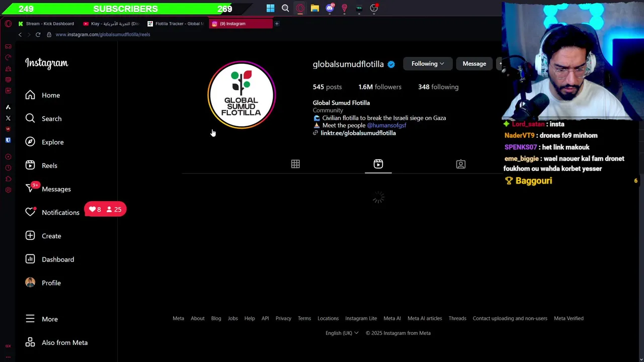Viewport: 644px width, 362px height.
Task: Open Messages with the 9+ badge
Action: coord(48,189)
